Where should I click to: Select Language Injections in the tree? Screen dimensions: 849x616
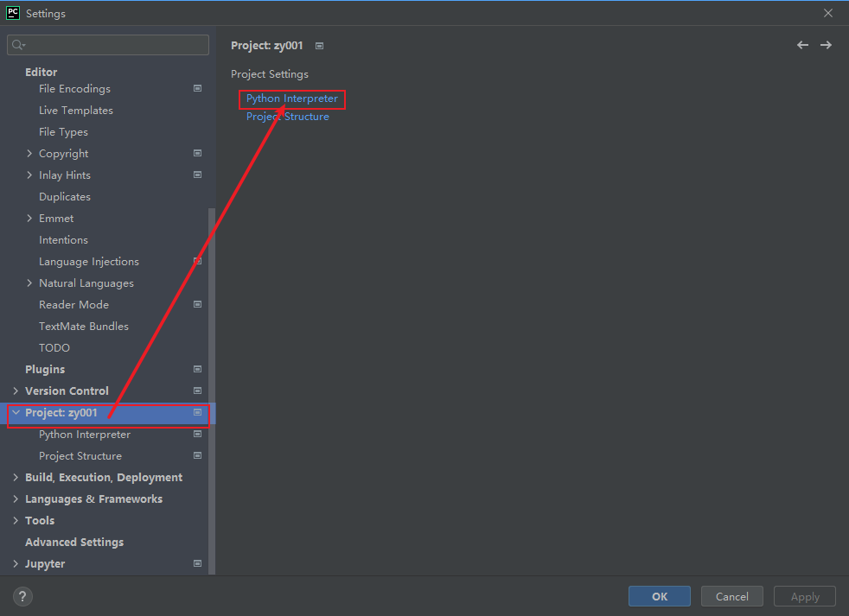point(89,262)
